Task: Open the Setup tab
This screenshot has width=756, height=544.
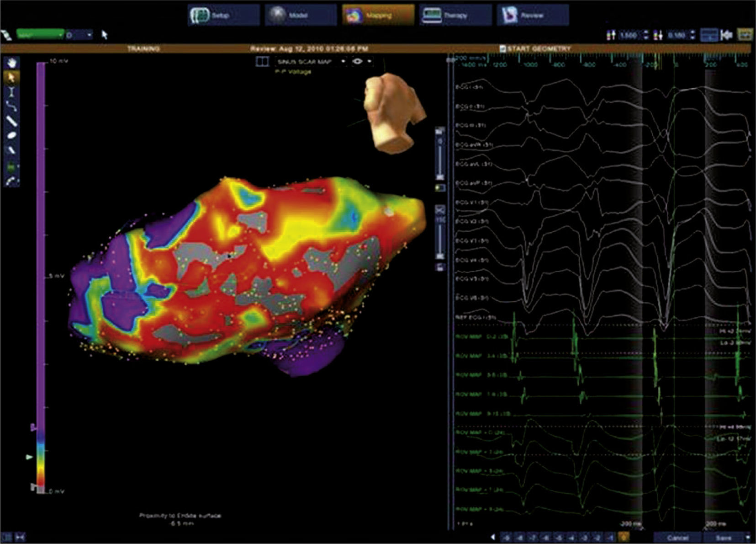Action: pos(223,16)
